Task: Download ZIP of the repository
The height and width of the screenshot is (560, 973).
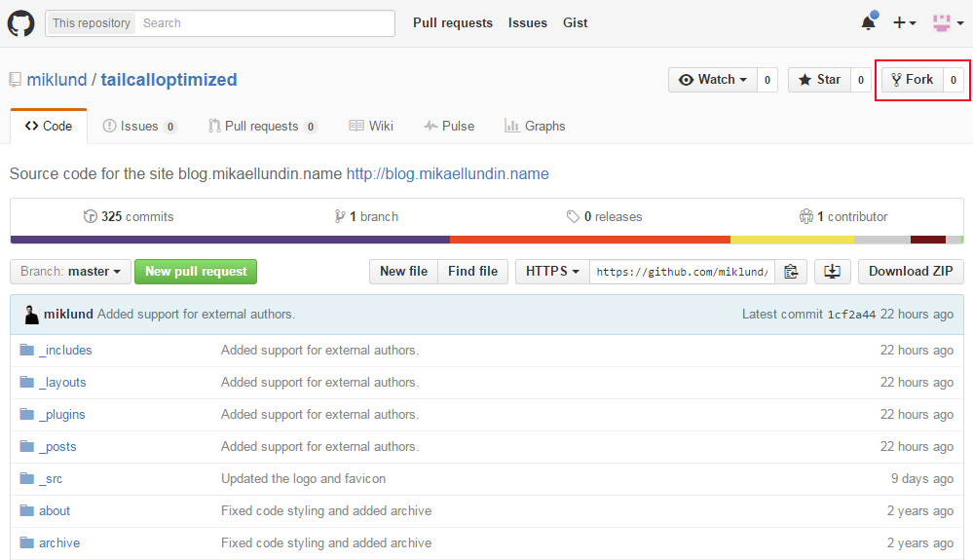Action: (911, 272)
